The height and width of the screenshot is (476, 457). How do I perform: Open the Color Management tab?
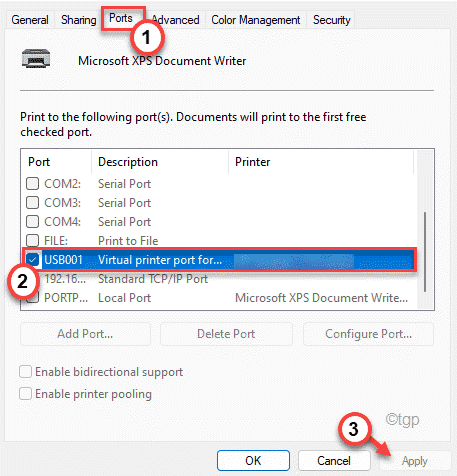256,20
